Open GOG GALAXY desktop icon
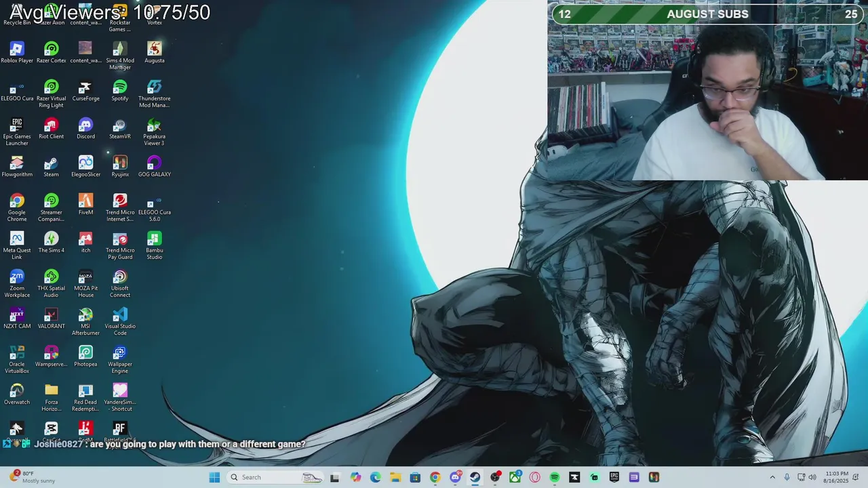The image size is (868, 488). 155,167
